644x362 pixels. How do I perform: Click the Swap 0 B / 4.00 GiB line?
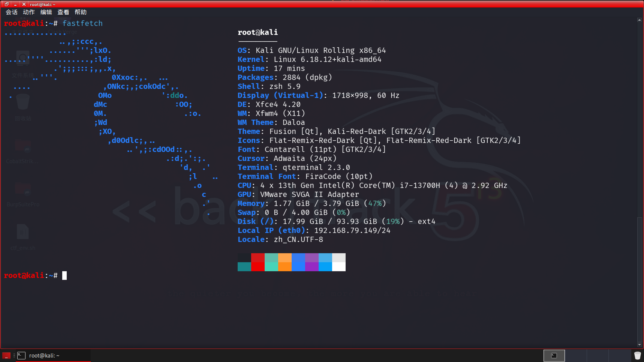(294, 212)
